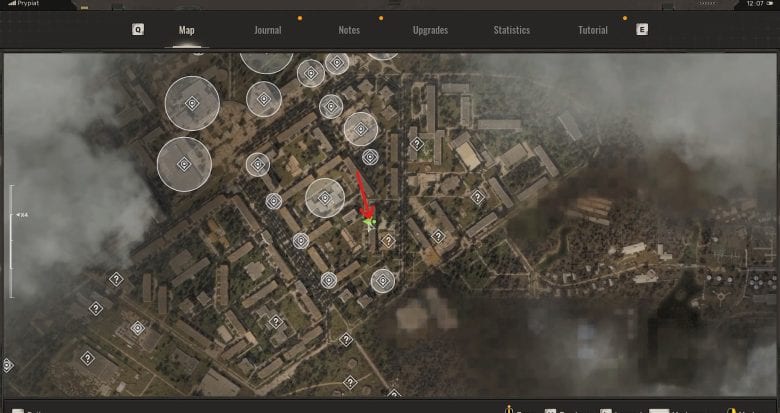Image resolution: width=780 pixels, height=413 pixels.
Task: Select the easternmost question-mark marker on the map
Action: [478, 197]
